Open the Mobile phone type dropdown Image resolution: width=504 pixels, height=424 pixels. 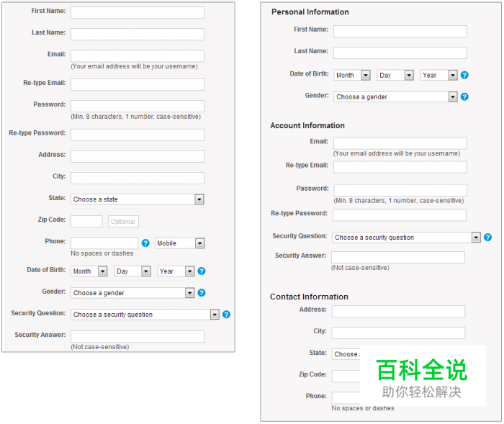(x=179, y=243)
